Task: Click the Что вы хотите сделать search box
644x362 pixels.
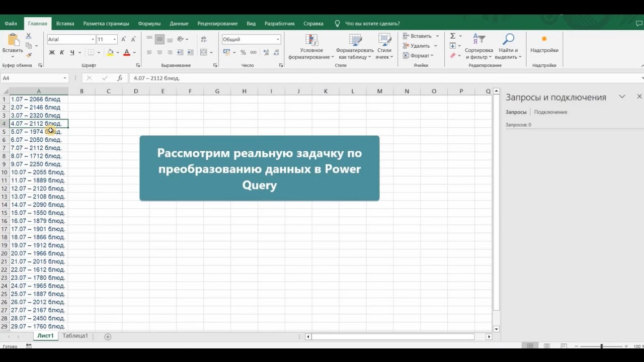Action: click(x=372, y=24)
